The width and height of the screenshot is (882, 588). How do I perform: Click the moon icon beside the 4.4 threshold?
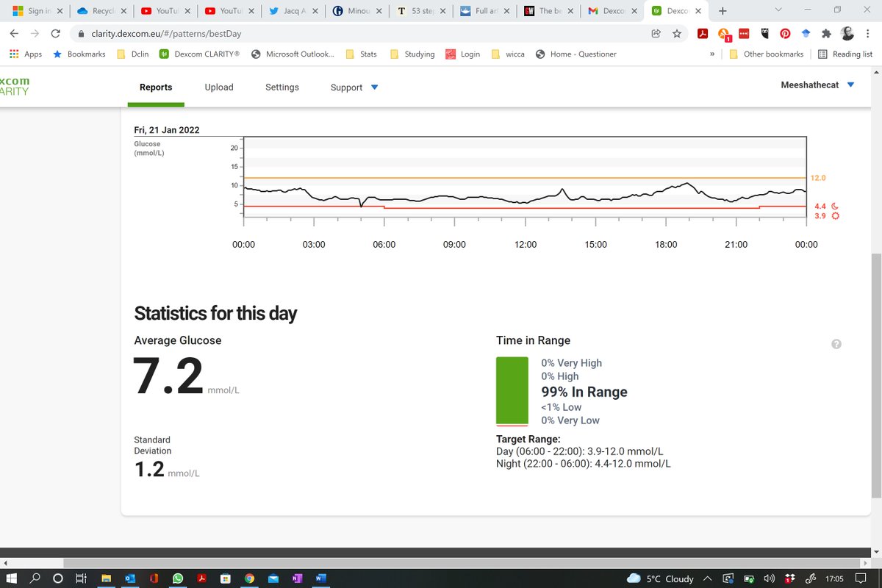(834, 206)
